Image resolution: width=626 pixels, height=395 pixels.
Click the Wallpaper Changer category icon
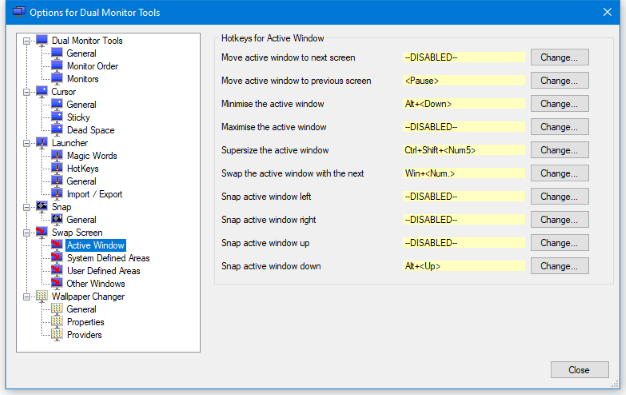click(42, 296)
